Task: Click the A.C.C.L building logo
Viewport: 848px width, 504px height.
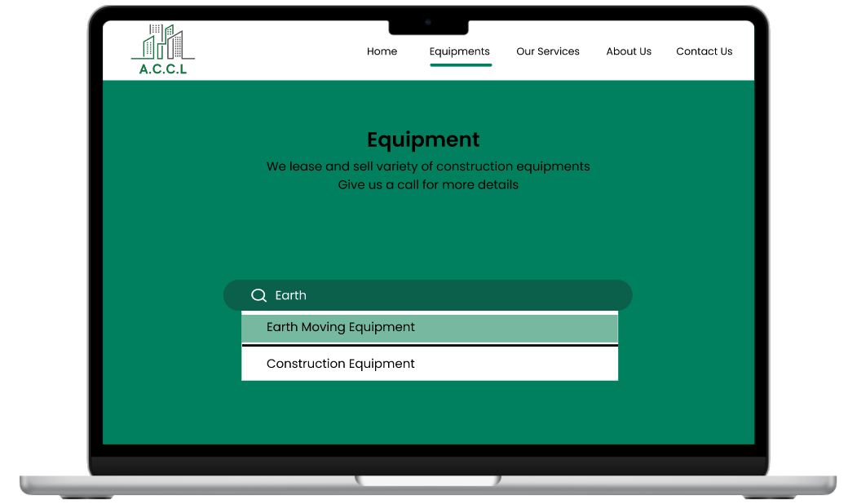Action: click(163, 49)
